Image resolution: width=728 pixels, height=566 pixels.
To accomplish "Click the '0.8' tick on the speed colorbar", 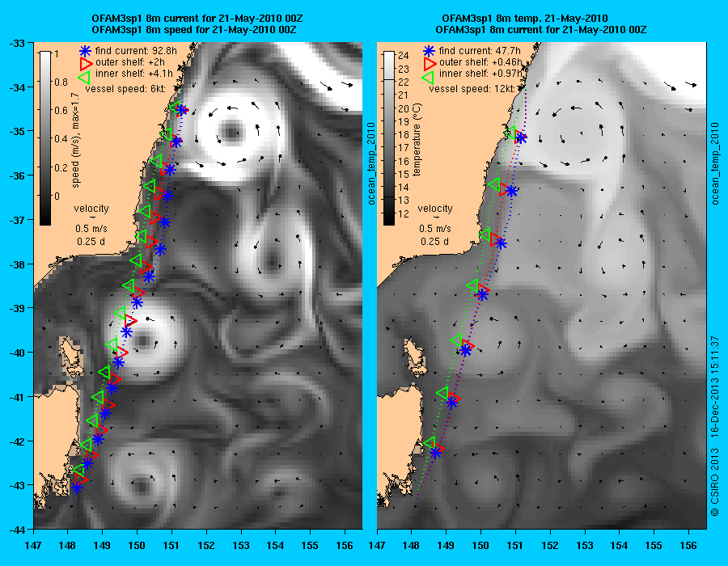I will (61, 82).
